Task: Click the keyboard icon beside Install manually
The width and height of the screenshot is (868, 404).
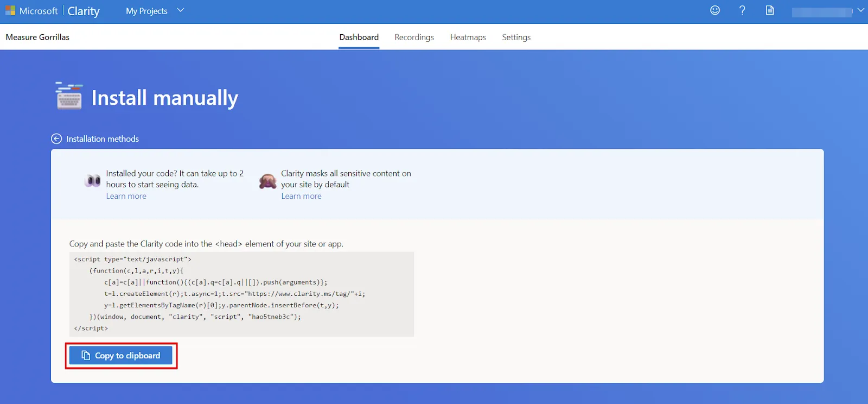Action: (69, 96)
